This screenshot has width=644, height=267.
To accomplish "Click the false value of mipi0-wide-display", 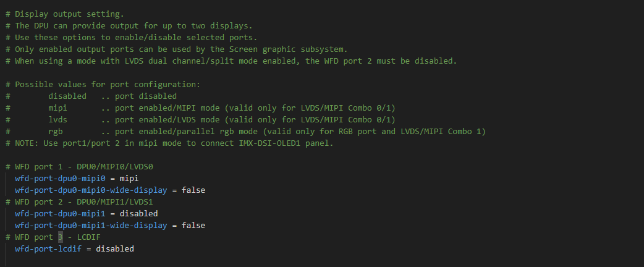I will 193,190.
